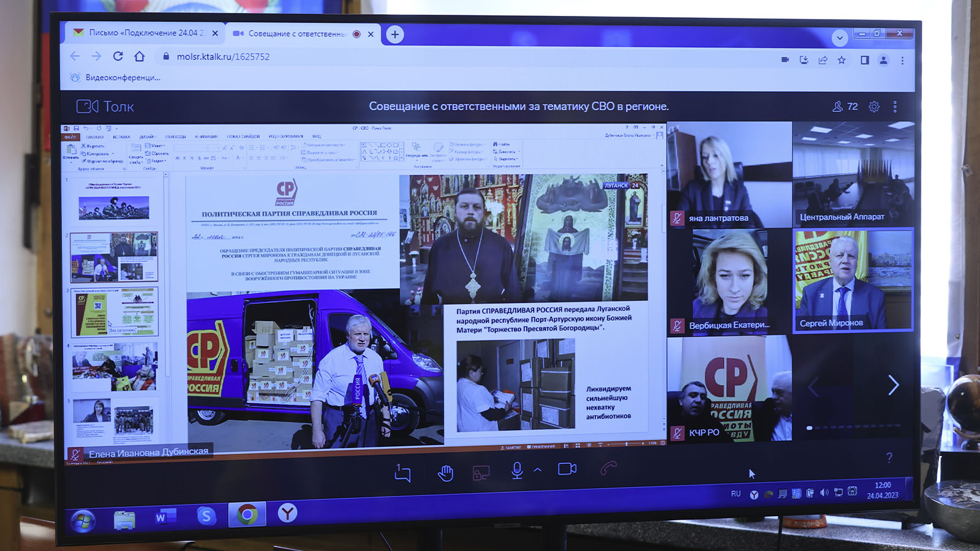The image size is (980, 551).
Task: Expand microphone options arrow
Action: 538,470
